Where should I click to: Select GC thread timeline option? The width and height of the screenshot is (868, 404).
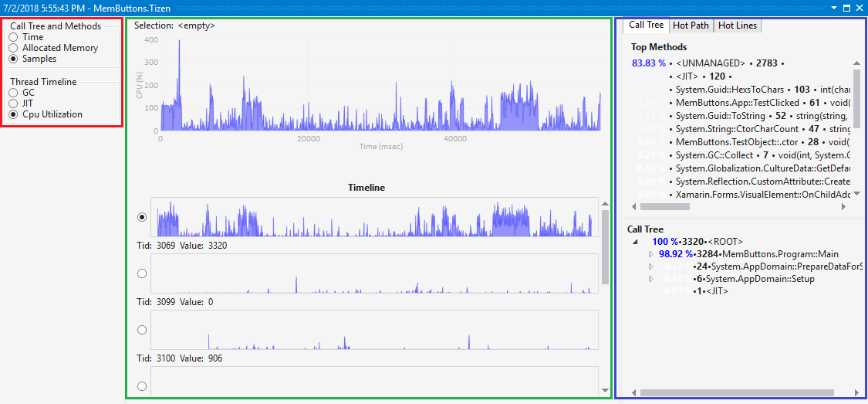(x=13, y=93)
